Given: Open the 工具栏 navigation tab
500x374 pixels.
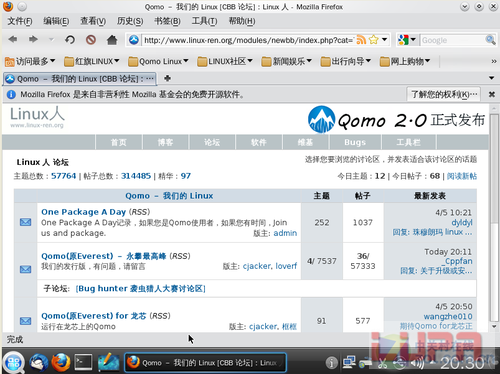Looking at the screenshot, I should 409,142.
